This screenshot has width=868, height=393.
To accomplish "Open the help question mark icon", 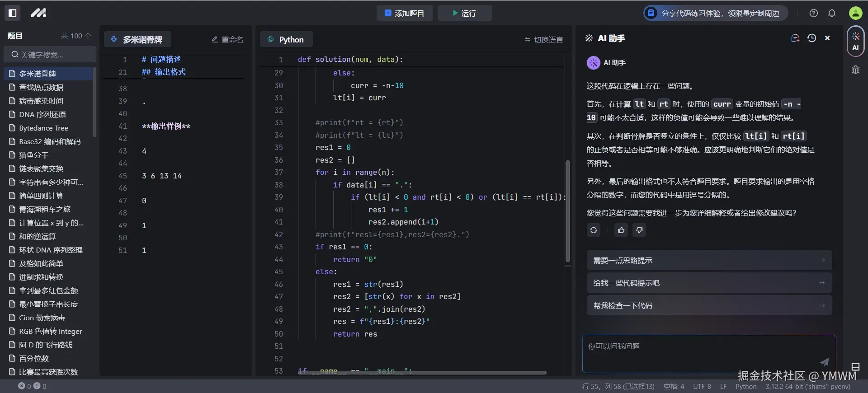I will pyautogui.click(x=814, y=13).
